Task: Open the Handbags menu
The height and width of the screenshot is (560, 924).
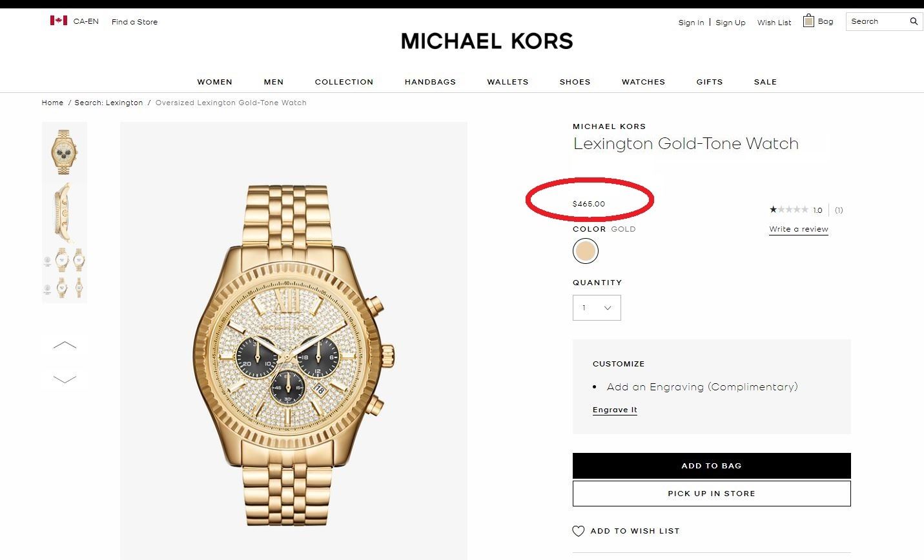Action: pyautogui.click(x=430, y=82)
